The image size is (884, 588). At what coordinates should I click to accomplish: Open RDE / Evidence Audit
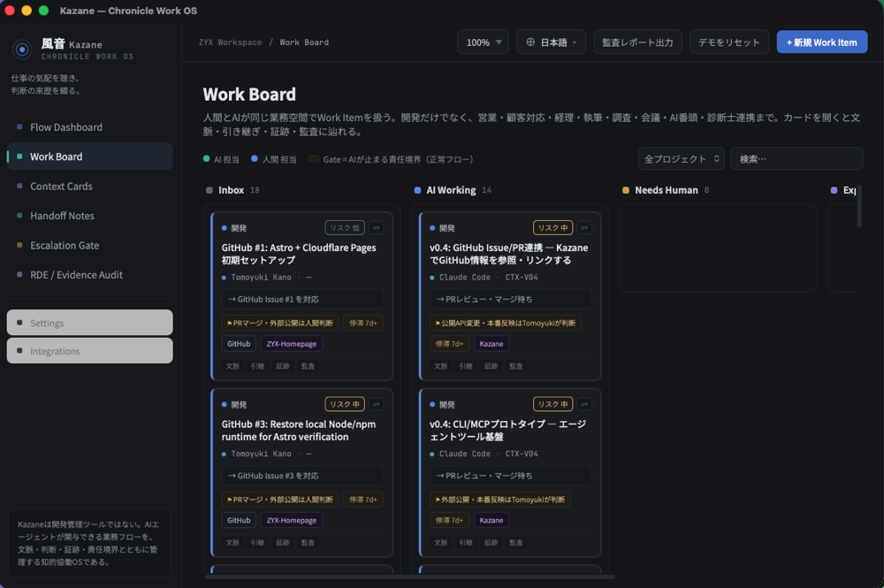pyautogui.click(x=89, y=275)
